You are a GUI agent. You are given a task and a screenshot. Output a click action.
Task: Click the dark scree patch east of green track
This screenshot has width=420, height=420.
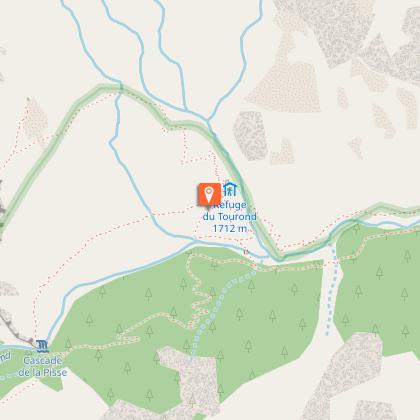251,136
